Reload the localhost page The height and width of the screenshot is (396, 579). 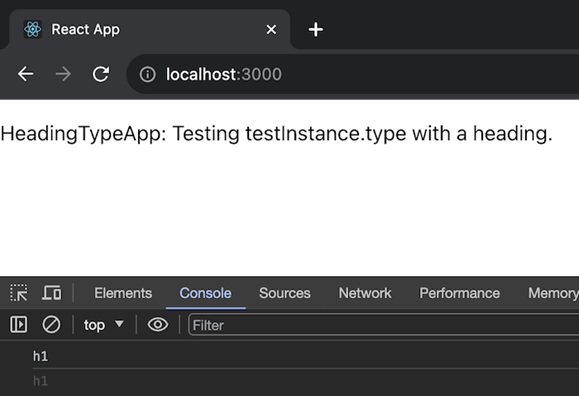[x=100, y=74]
